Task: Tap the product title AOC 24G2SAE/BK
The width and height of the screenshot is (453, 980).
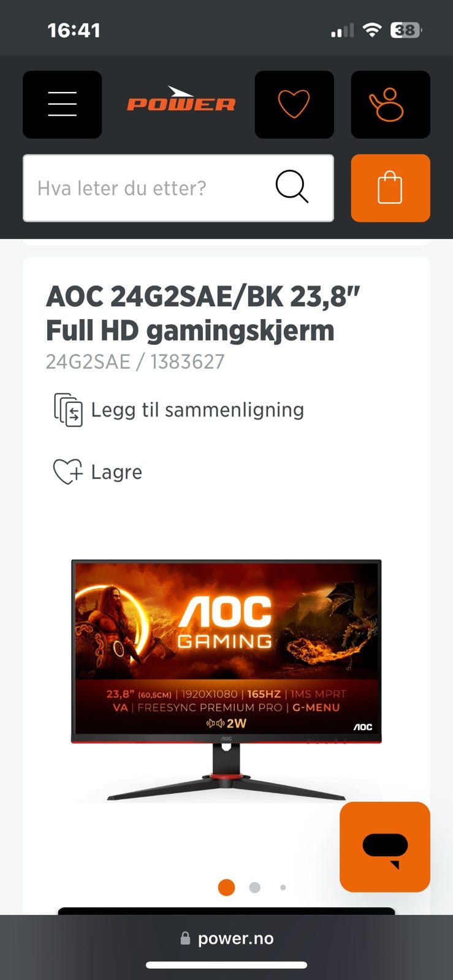Action: pos(203,314)
